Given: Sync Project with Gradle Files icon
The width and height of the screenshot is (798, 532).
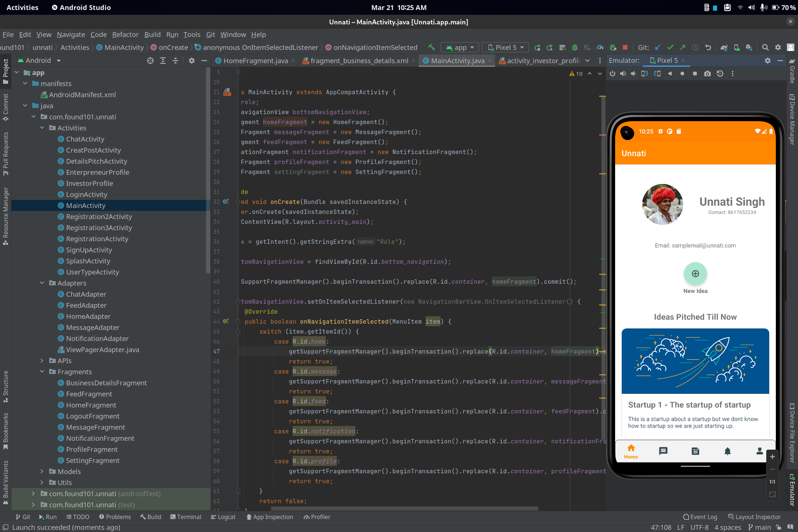Looking at the screenshot, I should [x=724, y=47].
